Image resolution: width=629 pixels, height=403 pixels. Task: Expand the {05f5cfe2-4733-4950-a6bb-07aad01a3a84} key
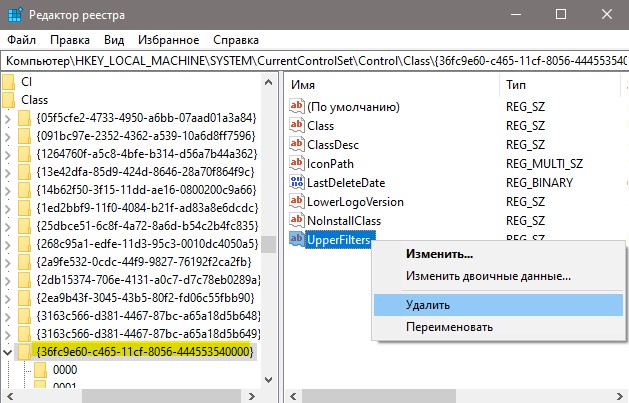coord(8,118)
